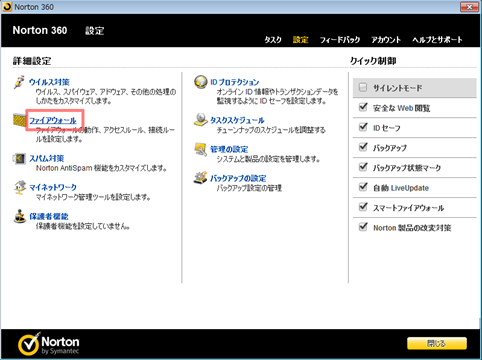Click the ID プロテクション globe icon
This screenshot has height=360, width=482.
[201, 82]
